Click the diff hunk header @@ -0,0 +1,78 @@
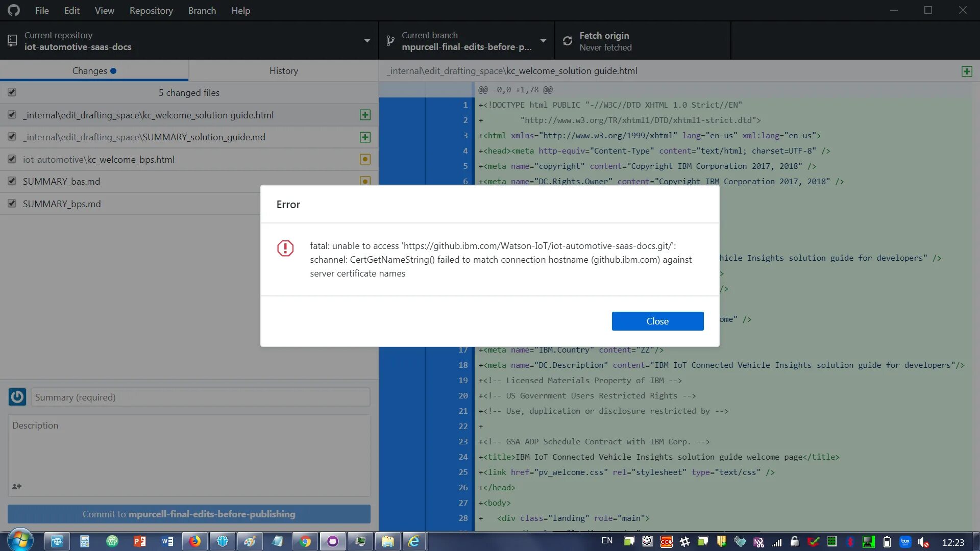 click(x=516, y=90)
